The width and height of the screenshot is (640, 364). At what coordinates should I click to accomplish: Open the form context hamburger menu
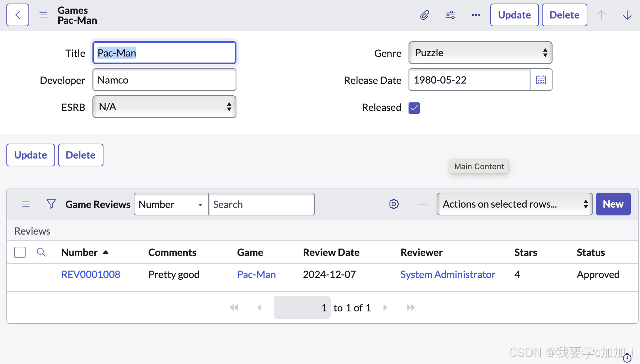43,15
